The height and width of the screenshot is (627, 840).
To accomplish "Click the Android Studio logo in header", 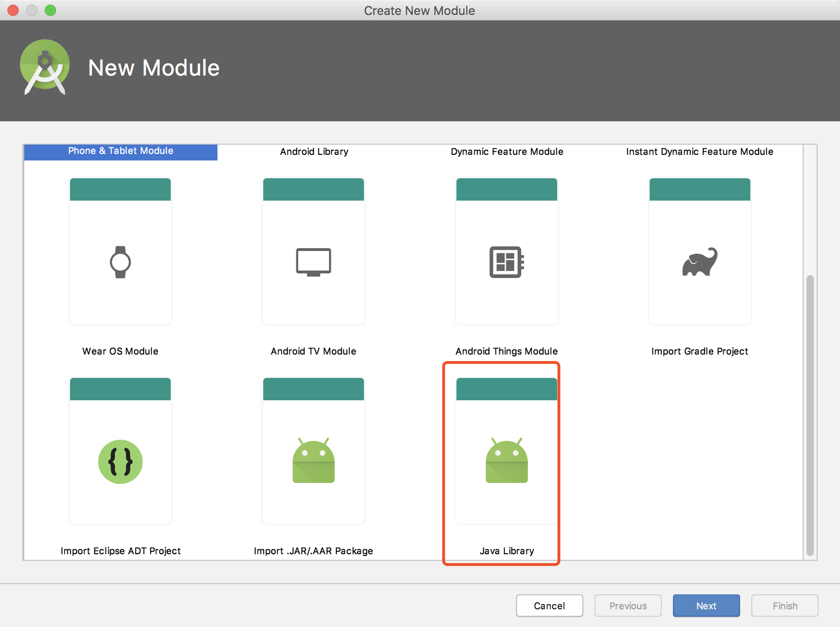I will click(45, 67).
